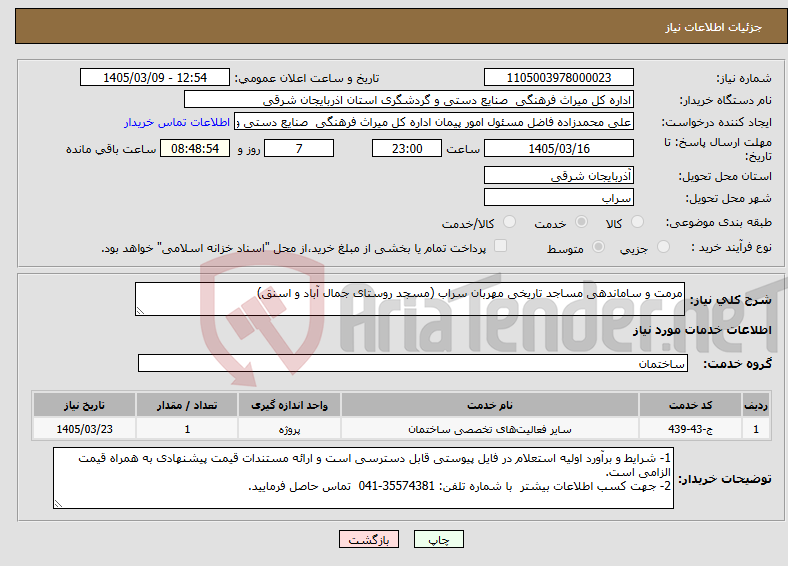Select the کالا radio button

(637, 222)
